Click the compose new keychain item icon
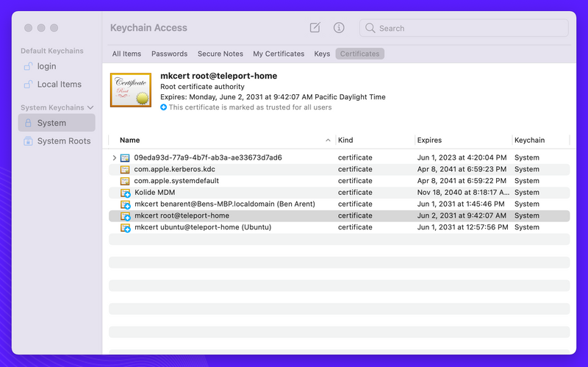This screenshot has width=588, height=367. [315, 28]
